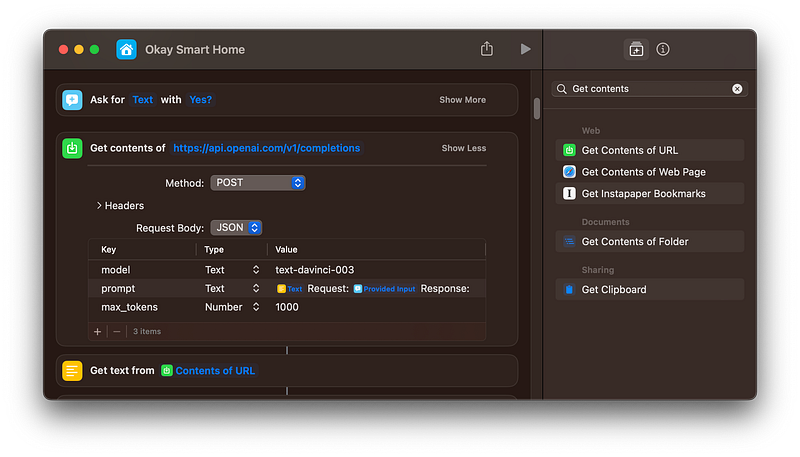Click the Safari icon for Web Page action
This screenshot has height=457, width=800.
click(x=569, y=172)
